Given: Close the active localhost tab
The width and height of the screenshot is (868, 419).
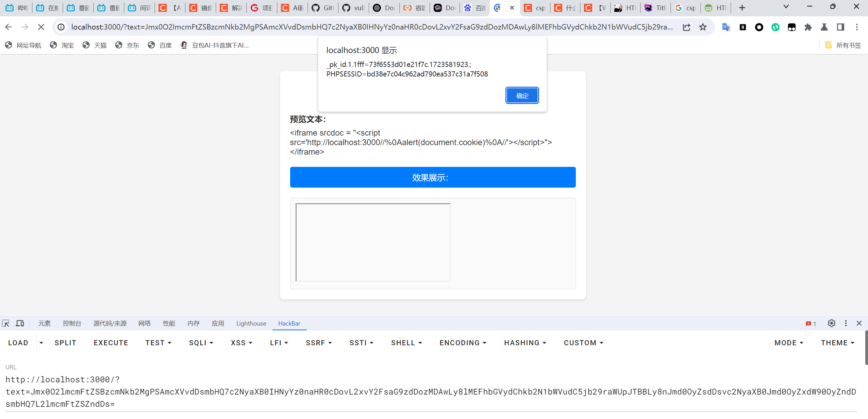Looking at the screenshot, I should pyautogui.click(x=512, y=8).
